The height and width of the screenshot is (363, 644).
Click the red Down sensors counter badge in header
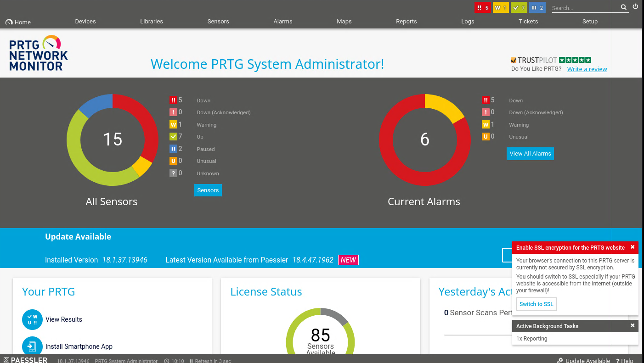[x=483, y=7]
